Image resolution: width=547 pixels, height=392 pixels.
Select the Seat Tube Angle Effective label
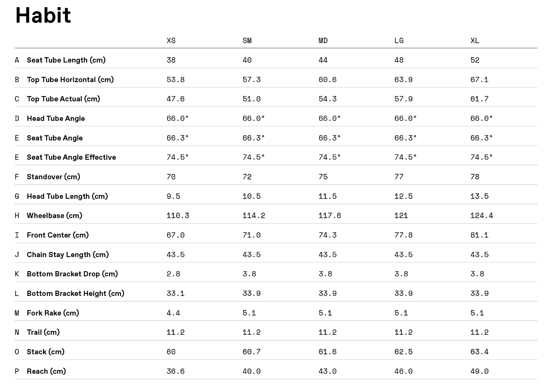coord(71,157)
